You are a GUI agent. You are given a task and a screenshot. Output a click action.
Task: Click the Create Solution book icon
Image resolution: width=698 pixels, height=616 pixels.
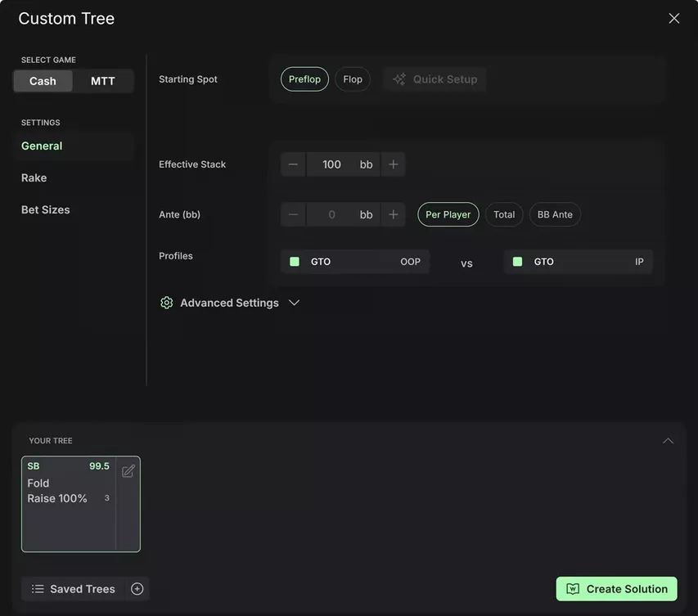[x=573, y=589]
